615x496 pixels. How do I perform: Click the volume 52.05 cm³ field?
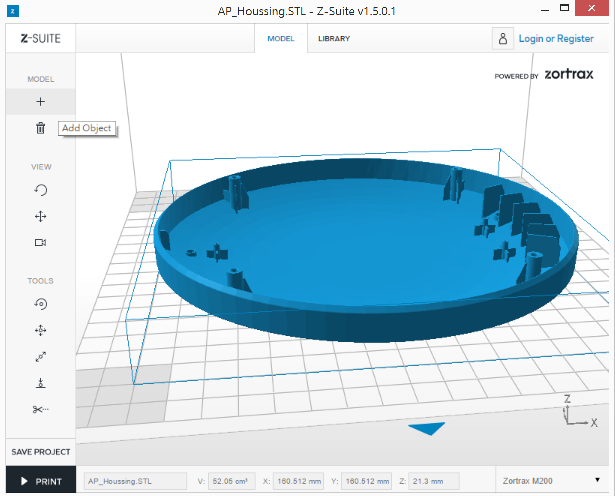coord(232,481)
